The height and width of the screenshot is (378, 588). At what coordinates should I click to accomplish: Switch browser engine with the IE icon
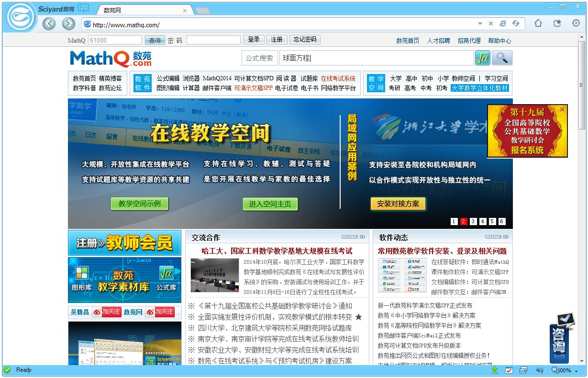coord(503,23)
